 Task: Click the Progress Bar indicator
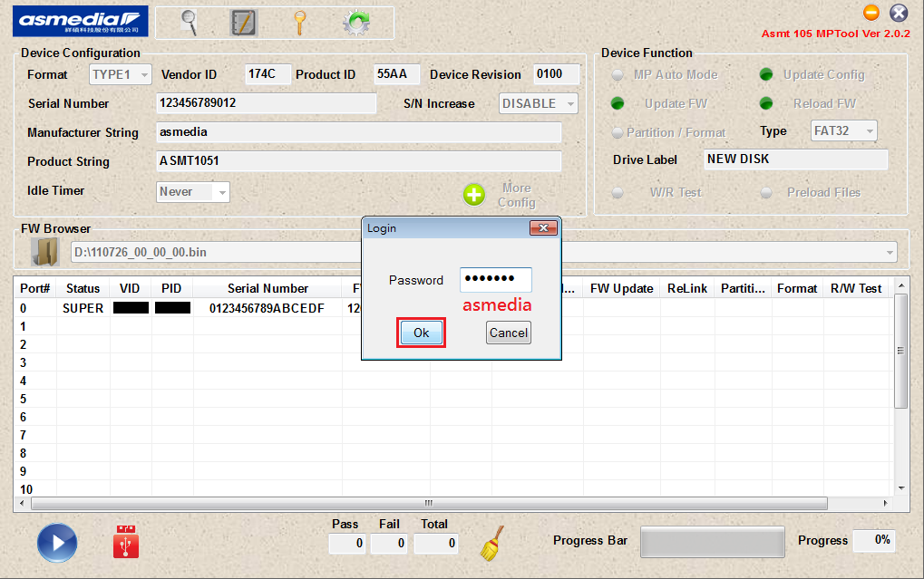click(x=713, y=541)
